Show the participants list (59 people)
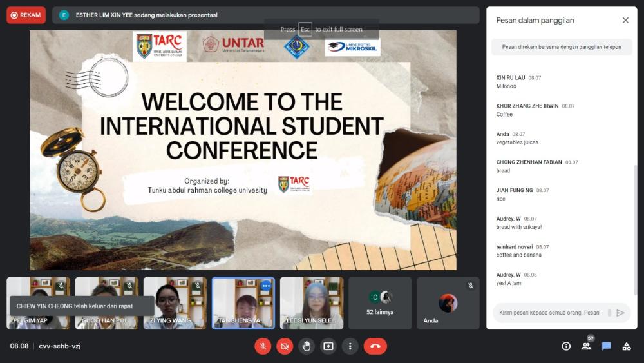This screenshot has width=644, height=363. coord(586,346)
